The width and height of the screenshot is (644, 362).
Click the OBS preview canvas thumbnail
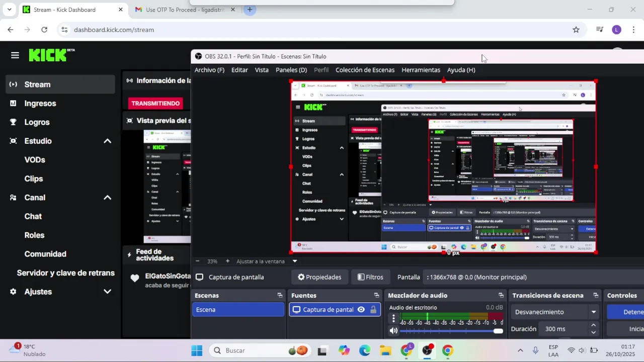pyautogui.click(x=443, y=167)
